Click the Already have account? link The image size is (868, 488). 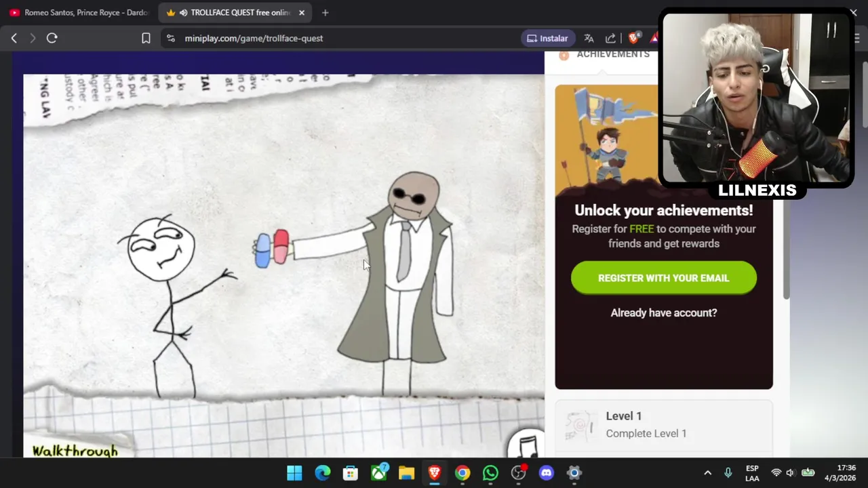[x=664, y=312]
